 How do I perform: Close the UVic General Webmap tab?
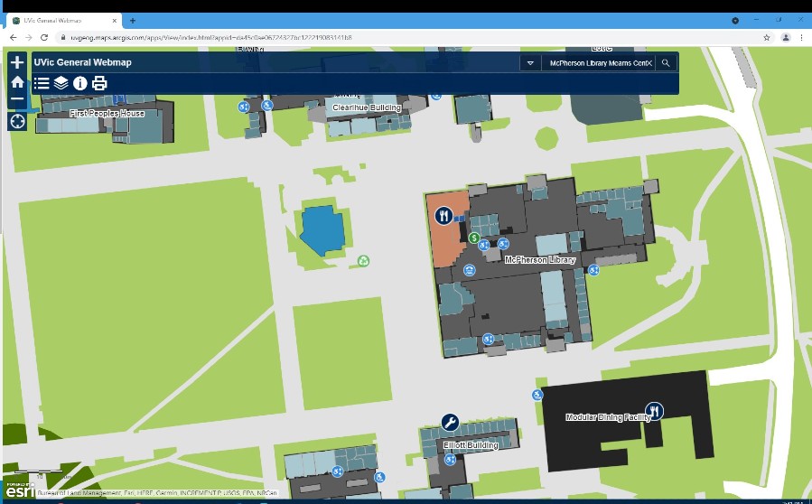pyautogui.click(x=115, y=21)
